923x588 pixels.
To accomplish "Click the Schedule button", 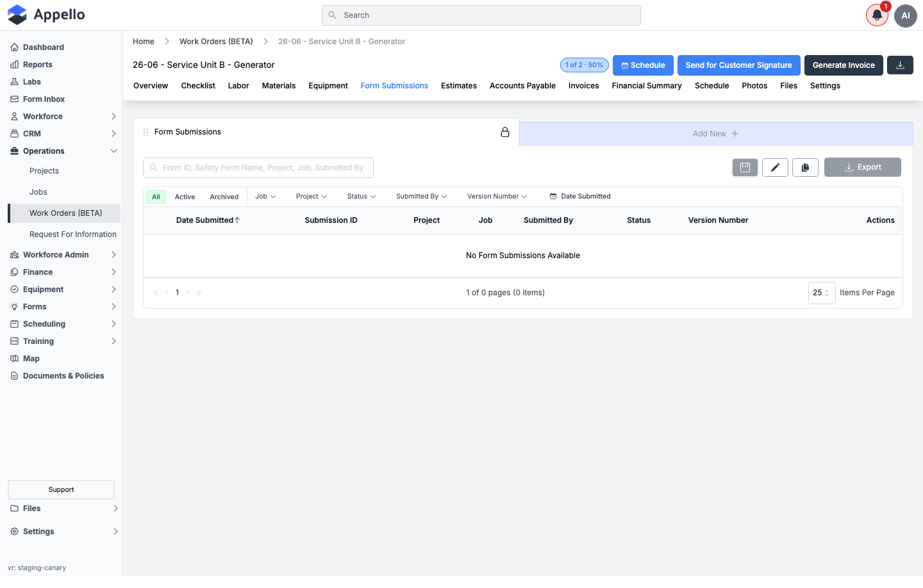I will 643,65.
